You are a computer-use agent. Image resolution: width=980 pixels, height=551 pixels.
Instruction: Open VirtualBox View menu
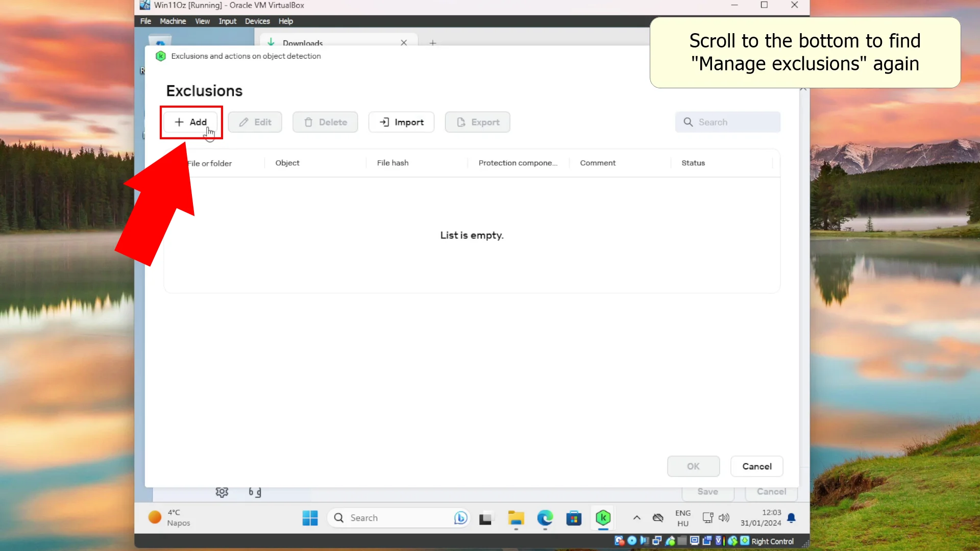[x=202, y=21]
